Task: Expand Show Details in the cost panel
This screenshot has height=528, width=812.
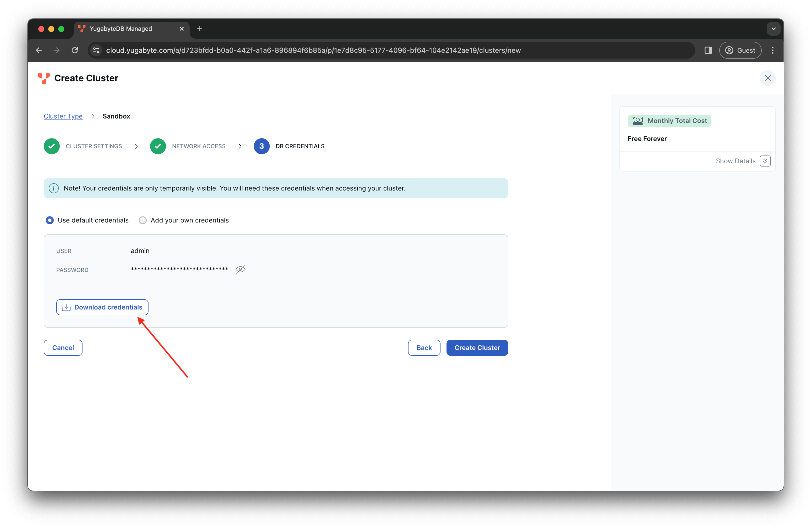Action: tap(765, 161)
